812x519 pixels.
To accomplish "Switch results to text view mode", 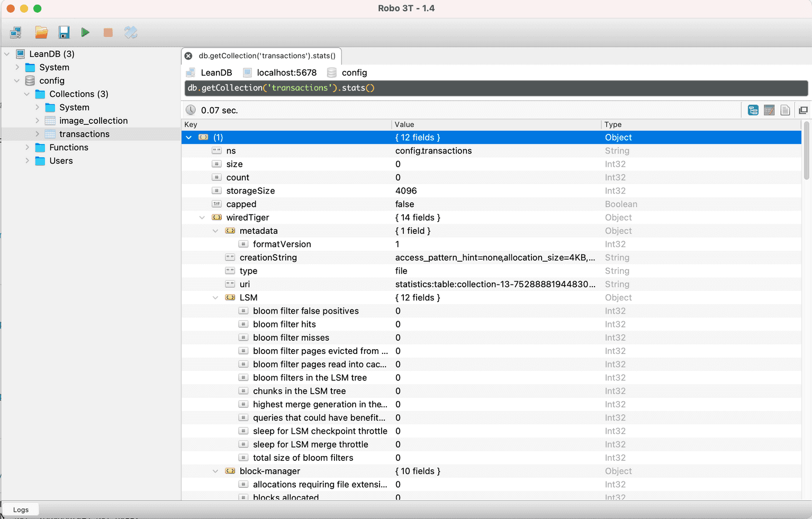I will (x=785, y=110).
